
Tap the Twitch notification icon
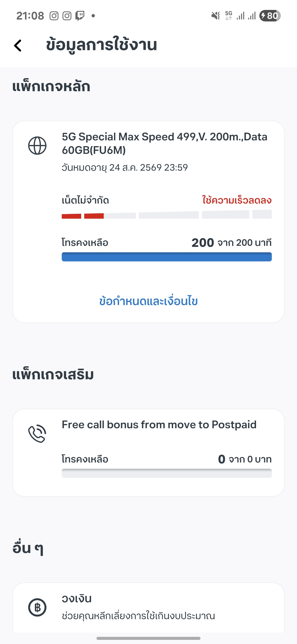[80, 16]
